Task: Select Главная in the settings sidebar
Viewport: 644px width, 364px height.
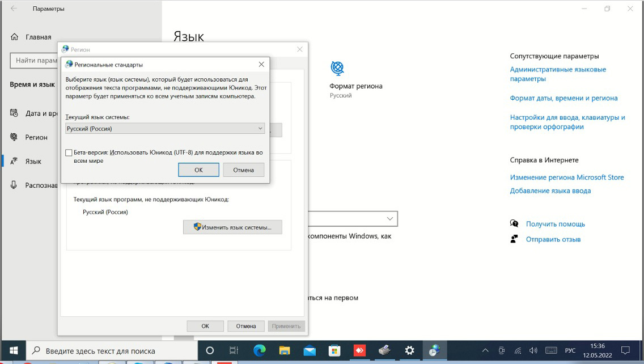Action: tap(38, 37)
